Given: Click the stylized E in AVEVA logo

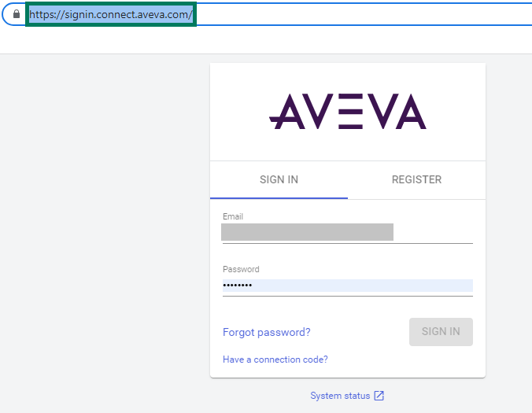Looking at the screenshot, I should pyautogui.click(x=347, y=112).
